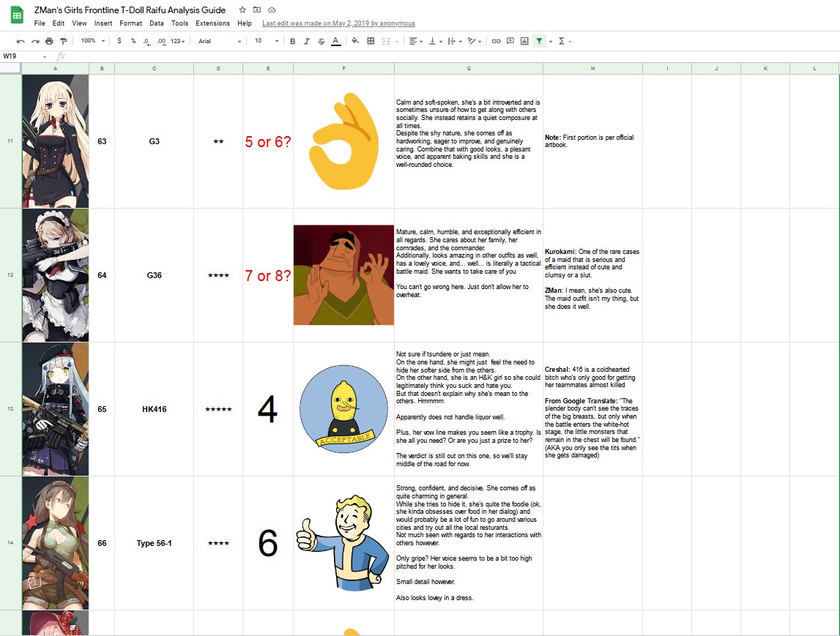Select column G header

pyautogui.click(x=469, y=69)
